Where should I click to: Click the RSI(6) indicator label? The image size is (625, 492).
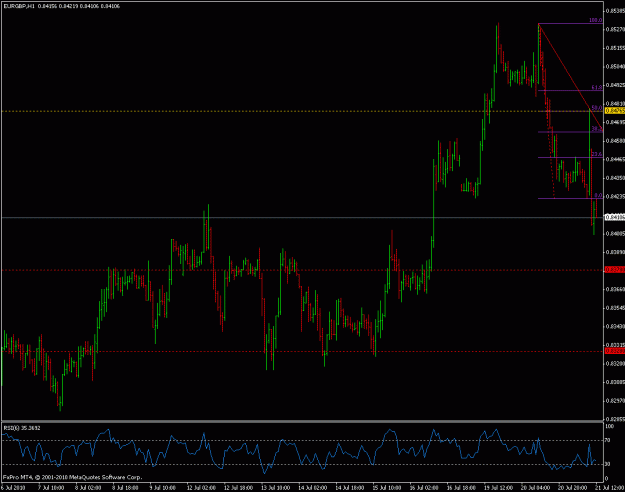pos(22,428)
